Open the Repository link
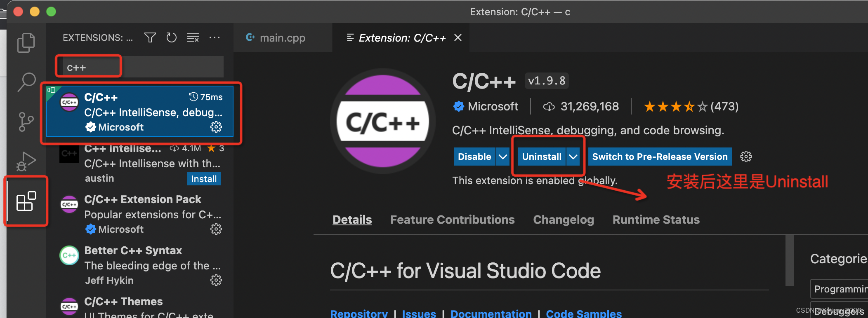Screen dimensions: 868x318 tap(359, 314)
